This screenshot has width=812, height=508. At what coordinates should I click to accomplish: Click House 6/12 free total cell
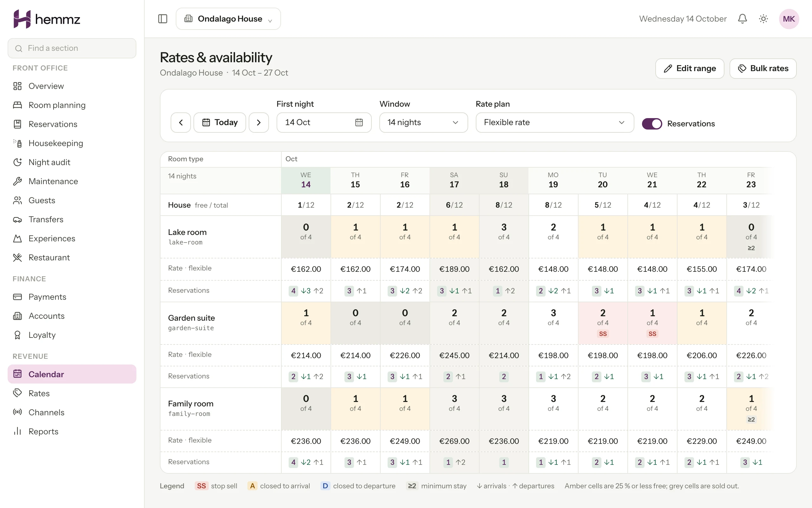[x=454, y=205]
